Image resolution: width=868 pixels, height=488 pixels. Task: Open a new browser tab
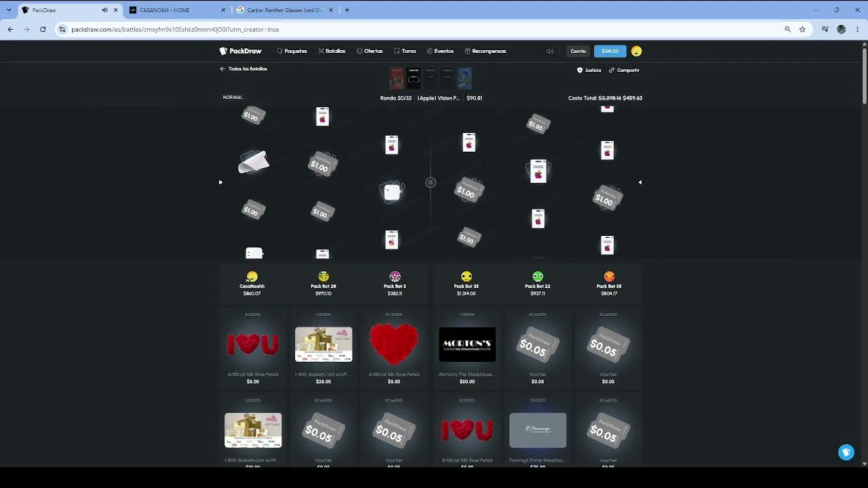click(347, 10)
